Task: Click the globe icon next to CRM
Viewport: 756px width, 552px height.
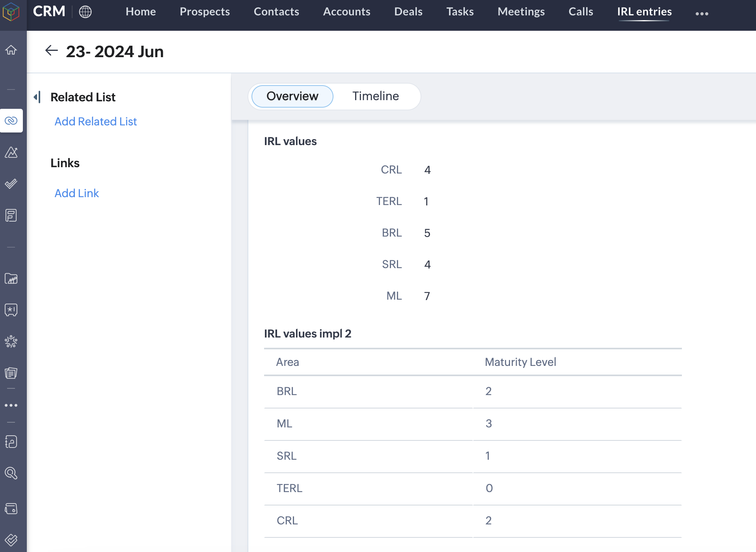Action: point(85,12)
